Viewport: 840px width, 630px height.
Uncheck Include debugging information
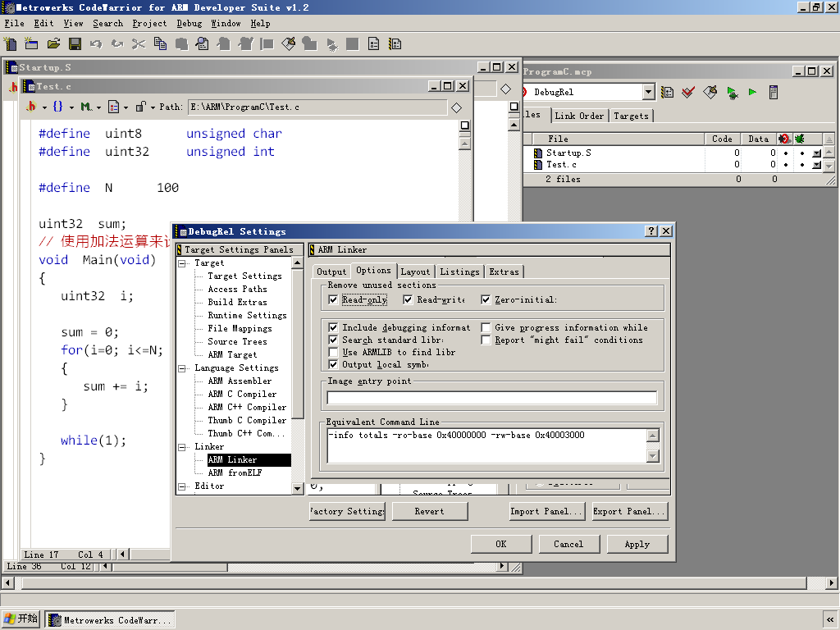pyautogui.click(x=333, y=327)
